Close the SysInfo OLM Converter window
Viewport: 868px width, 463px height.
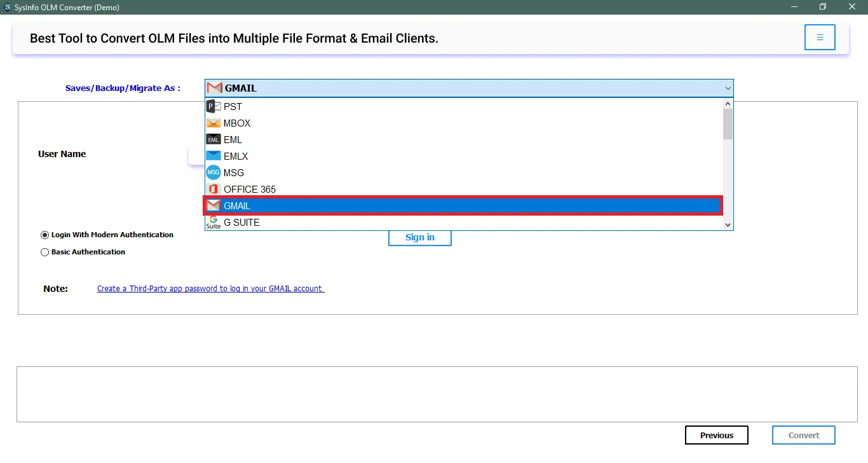(x=852, y=7)
